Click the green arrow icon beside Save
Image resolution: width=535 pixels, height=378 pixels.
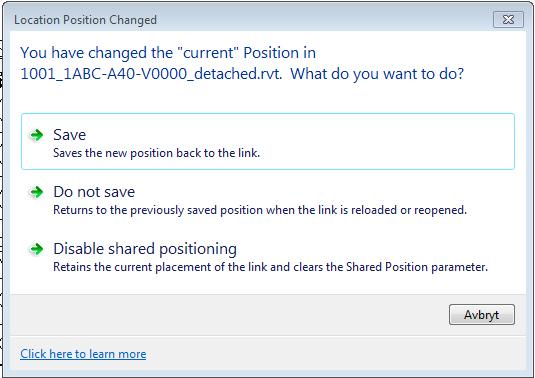[x=37, y=135]
